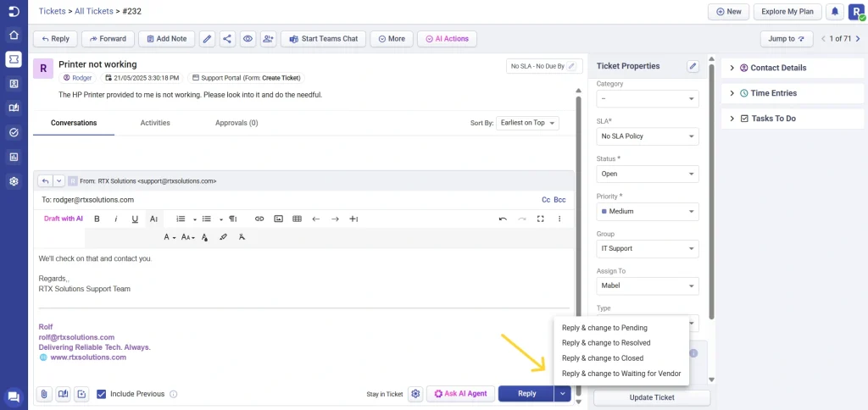The image size is (868, 410).
Task: Click the Update Ticket button
Action: tap(652, 398)
